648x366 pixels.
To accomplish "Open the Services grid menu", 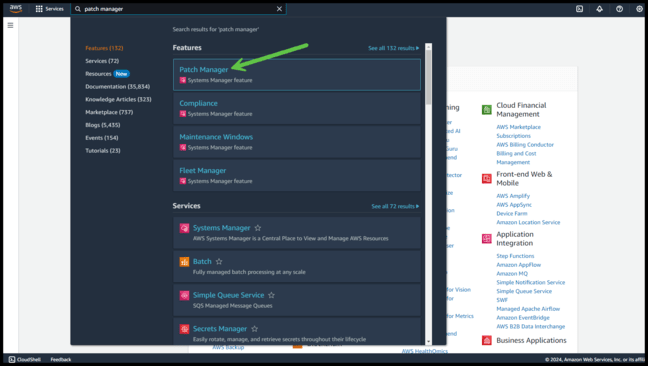I will (49, 9).
